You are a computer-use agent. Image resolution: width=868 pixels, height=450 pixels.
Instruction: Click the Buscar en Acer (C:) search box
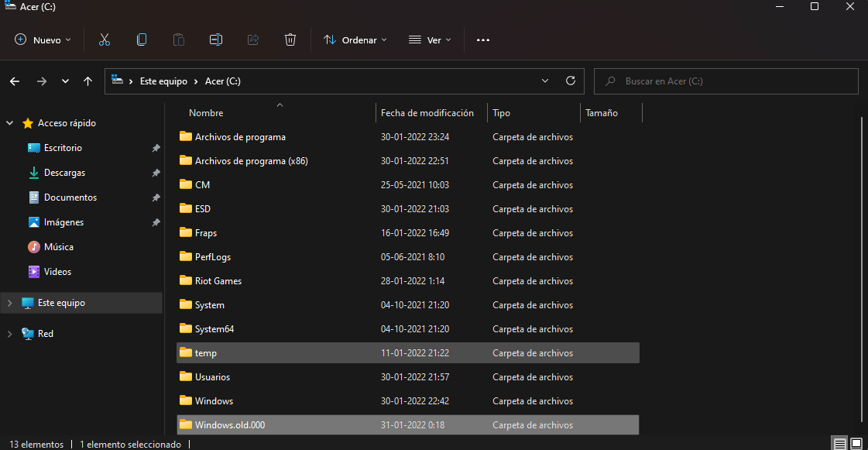coord(726,81)
